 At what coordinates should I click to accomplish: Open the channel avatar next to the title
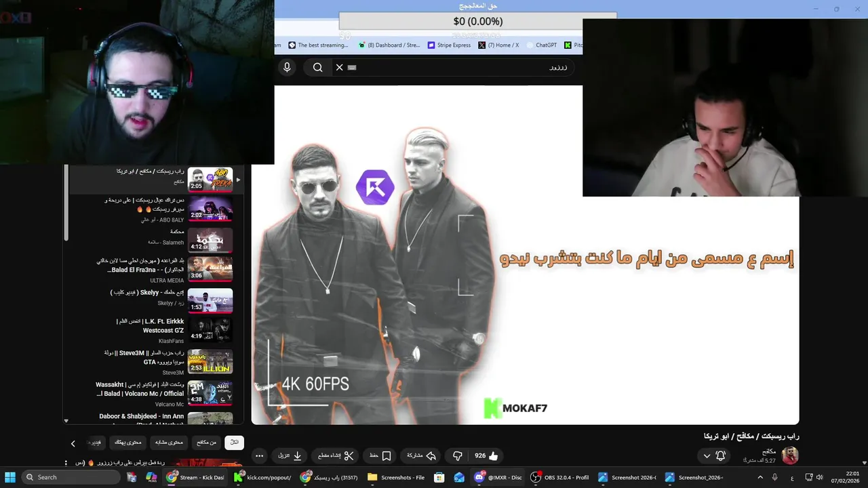pyautogui.click(x=790, y=455)
